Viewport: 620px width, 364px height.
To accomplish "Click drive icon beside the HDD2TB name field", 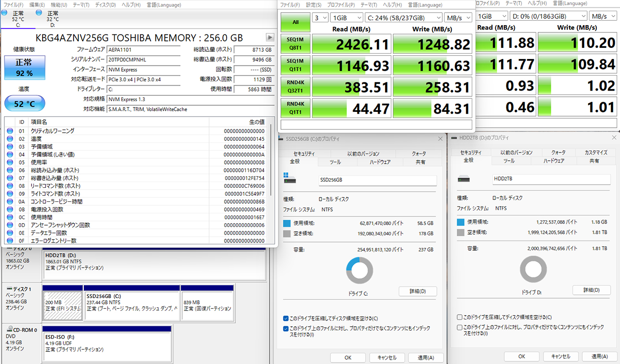I will coord(465,180).
